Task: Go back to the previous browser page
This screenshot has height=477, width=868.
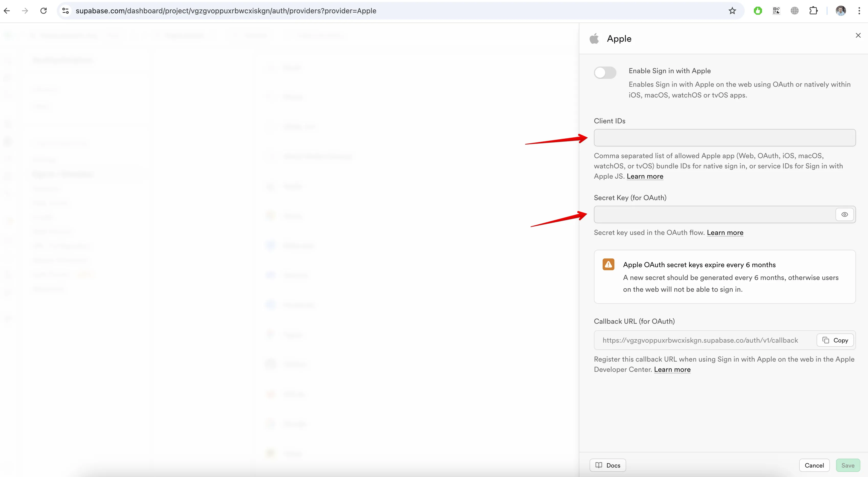Action: (7, 11)
